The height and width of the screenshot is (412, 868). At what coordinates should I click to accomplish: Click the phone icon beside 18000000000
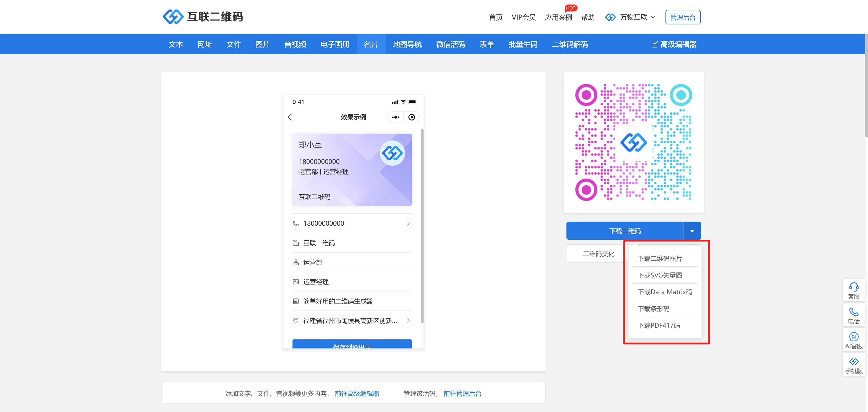(296, 223)
